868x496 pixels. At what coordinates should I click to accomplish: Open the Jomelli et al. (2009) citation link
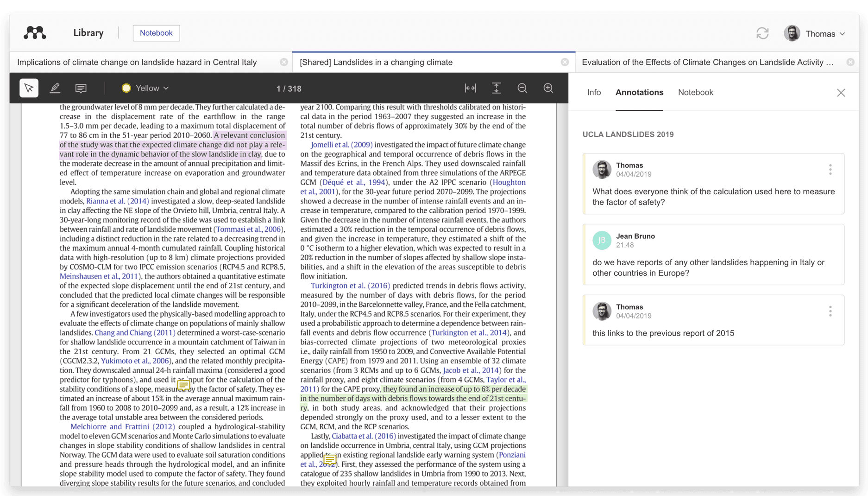pyautogui.click(x=341, y=145)
